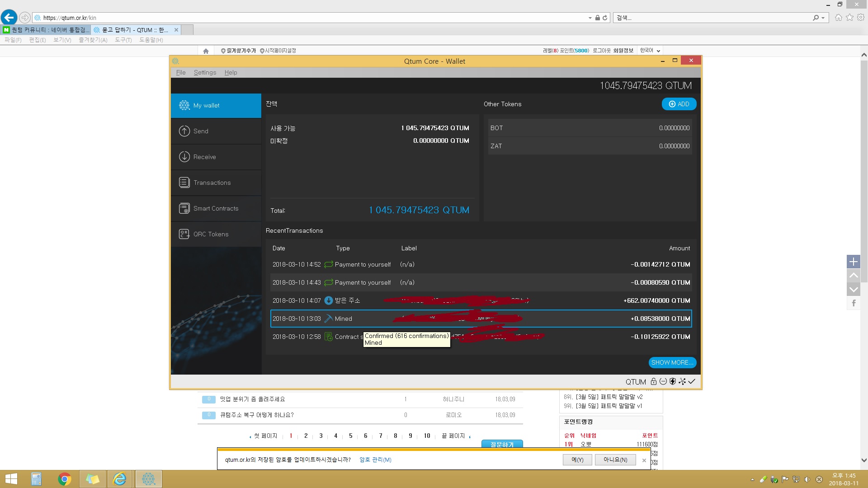Click the shield lightning status icon

tap(673, 381)
